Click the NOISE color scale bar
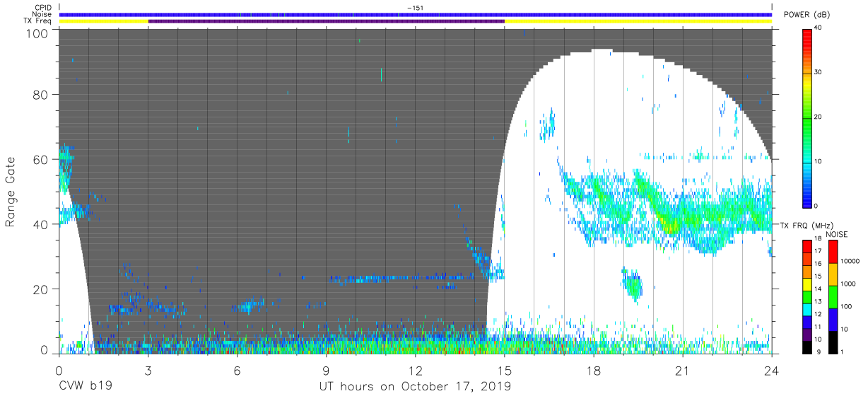The image size is (868, 401). pos(833,297)
